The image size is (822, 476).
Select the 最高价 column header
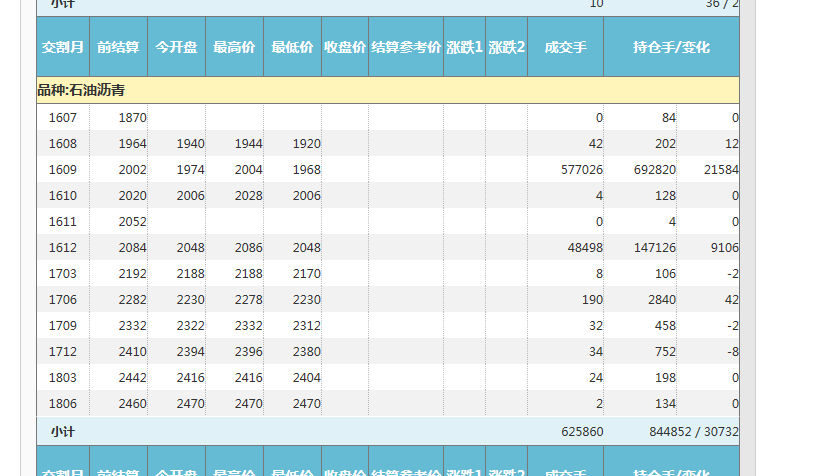[x=234, y=47]
